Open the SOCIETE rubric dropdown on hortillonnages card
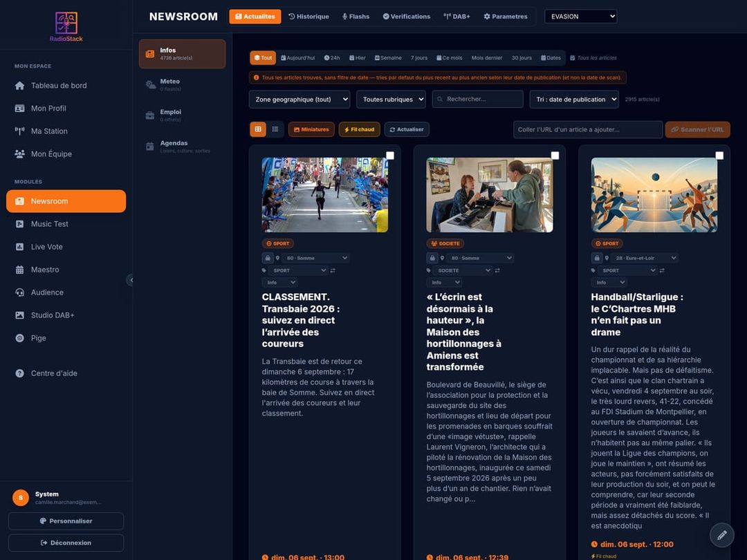The height and width of the screenshot is (560, 747). click(463, 270)
